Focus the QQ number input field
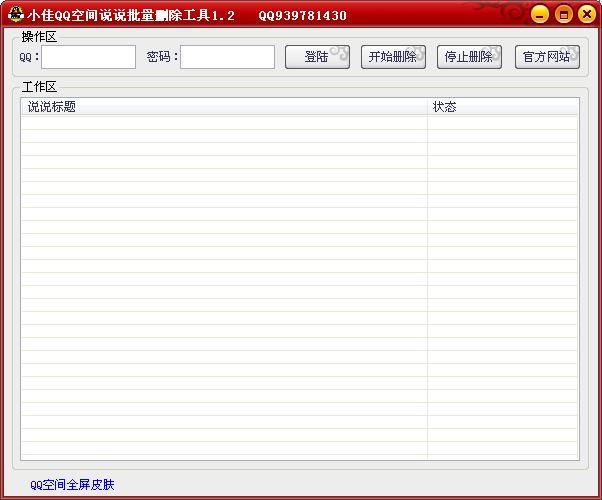The image size is (602, 500). pyautogui.click(x=88, y=57)
